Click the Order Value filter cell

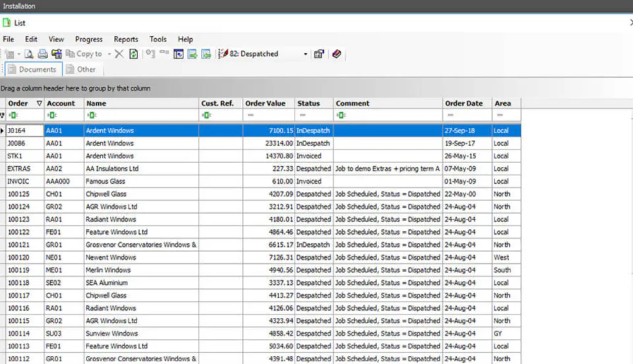[x=269, y=115]
